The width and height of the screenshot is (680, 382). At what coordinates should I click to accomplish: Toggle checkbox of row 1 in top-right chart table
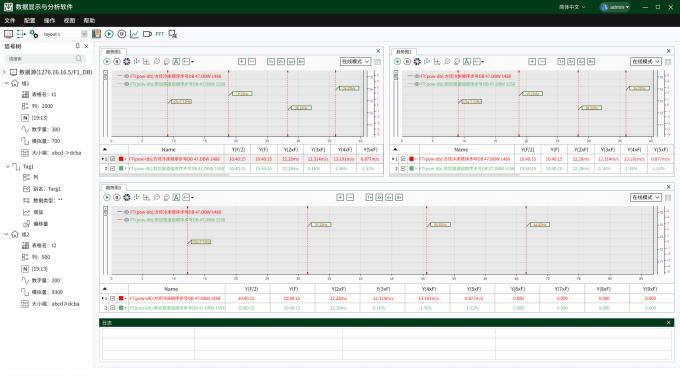(x=403, y=159)
